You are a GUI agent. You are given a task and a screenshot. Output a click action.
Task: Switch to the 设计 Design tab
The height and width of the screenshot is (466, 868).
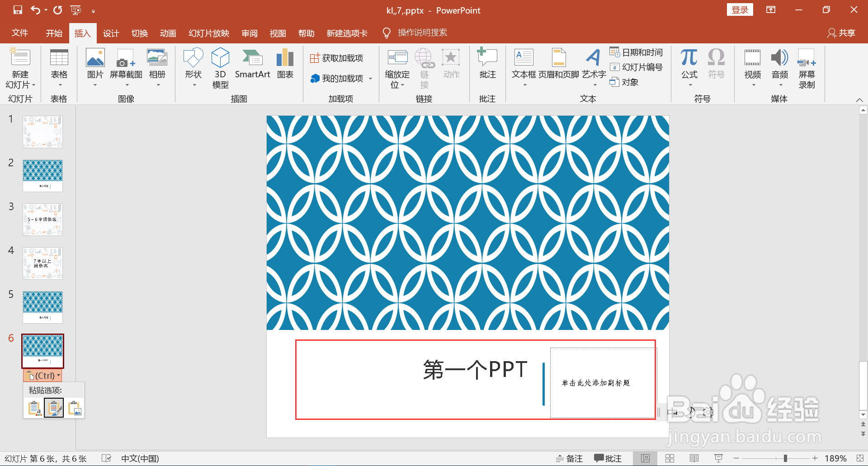(111, 33)
